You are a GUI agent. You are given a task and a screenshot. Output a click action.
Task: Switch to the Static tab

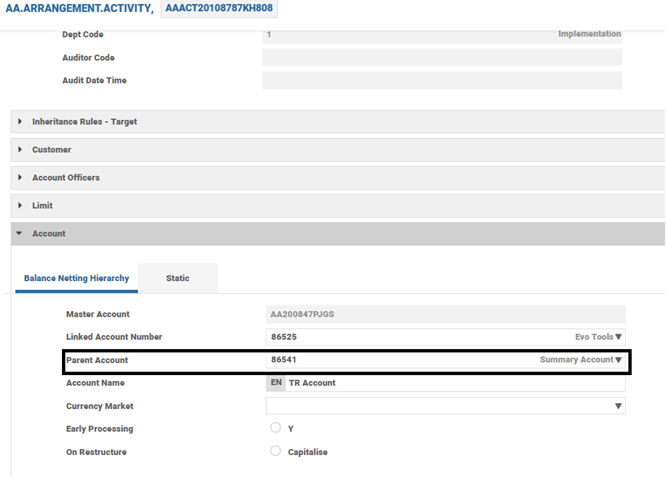[x=177, y=278]
